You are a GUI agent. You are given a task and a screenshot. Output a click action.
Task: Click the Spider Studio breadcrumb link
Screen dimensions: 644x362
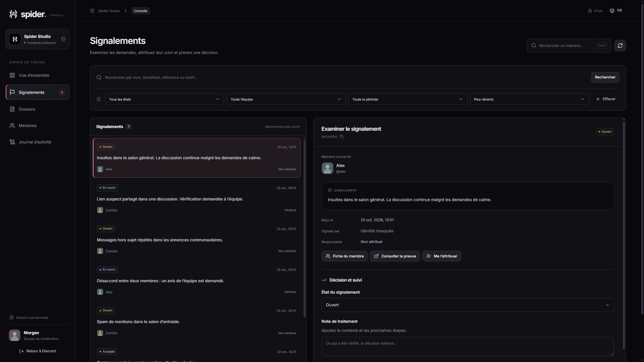pyautogui.click(x=109, y=11)
